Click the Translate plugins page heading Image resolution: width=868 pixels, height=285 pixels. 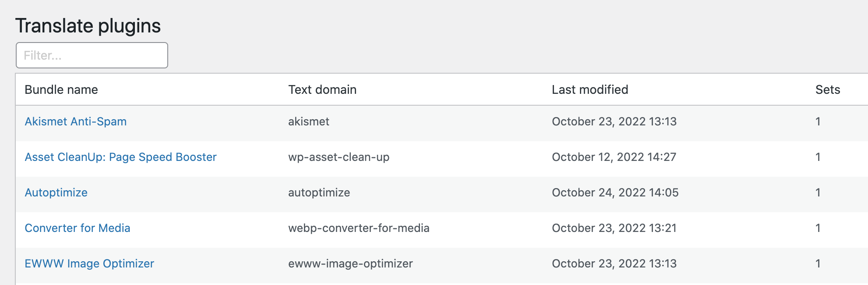coord(88,26)
